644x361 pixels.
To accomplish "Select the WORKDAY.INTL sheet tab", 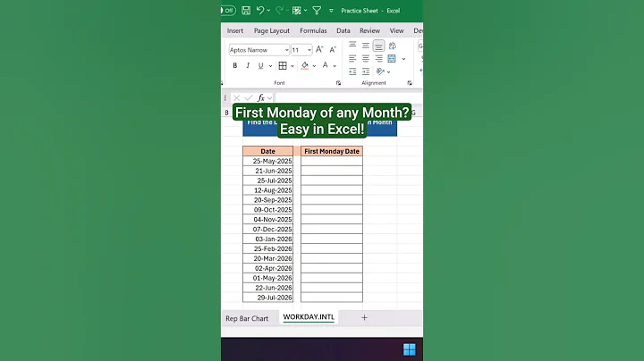I will (x=309, y=317).
